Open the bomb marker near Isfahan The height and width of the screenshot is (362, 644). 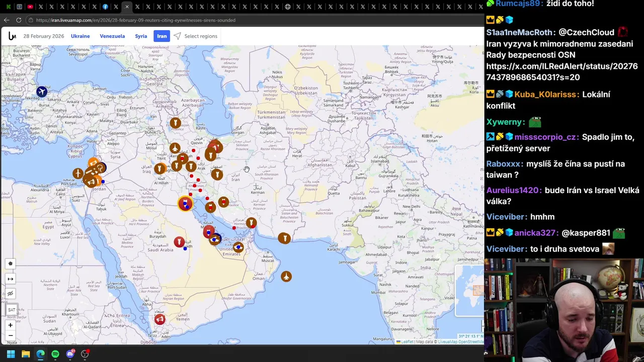click(217, 174)
